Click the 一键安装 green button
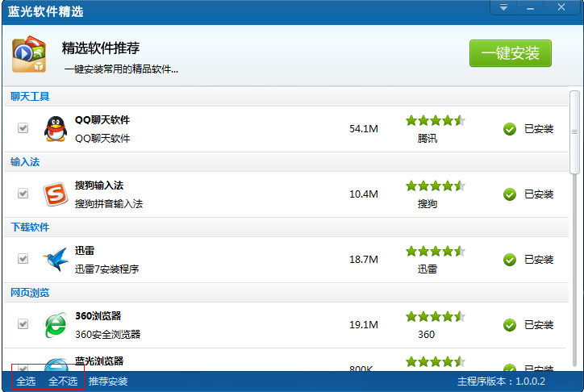The width and height of the screenshot is (584, 392). point(511,53)
